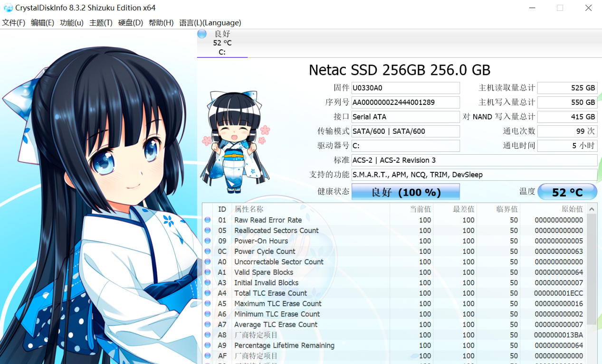This screenshot has width=602, height=364.
Task: Click the status orb for Minimum TLC Erase Count
Action: click(x=208, y=314)
